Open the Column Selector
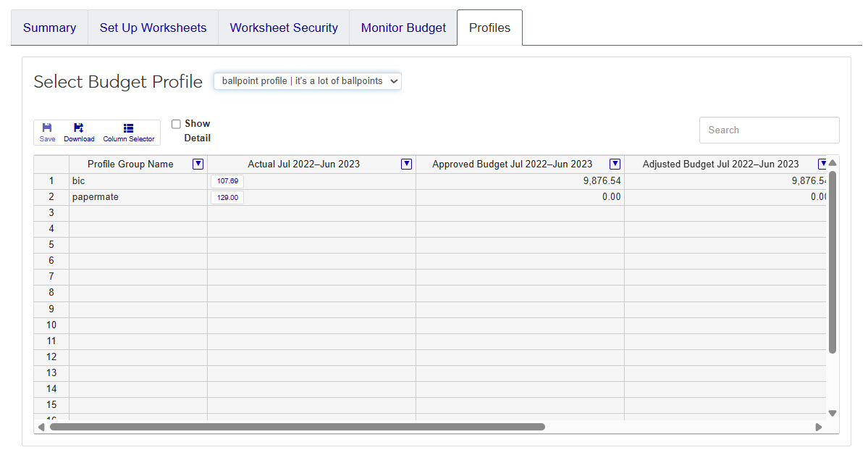Image resolution: width=868 pixels, height=450 pixels. point(128,133)
